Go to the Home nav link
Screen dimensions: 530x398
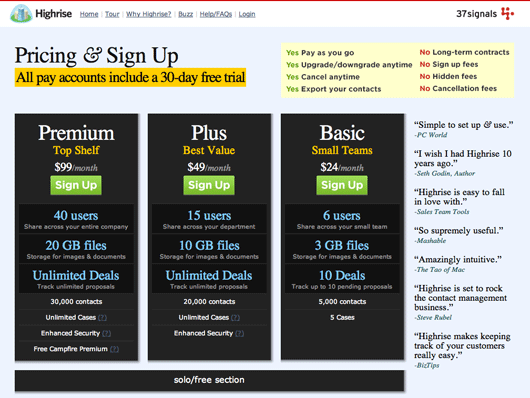coord(89,14)
